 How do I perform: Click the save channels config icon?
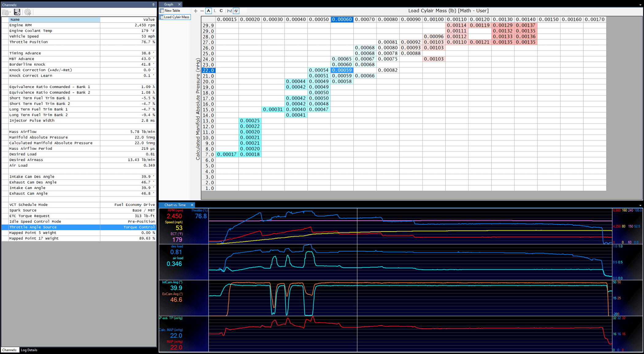(17, 12)
